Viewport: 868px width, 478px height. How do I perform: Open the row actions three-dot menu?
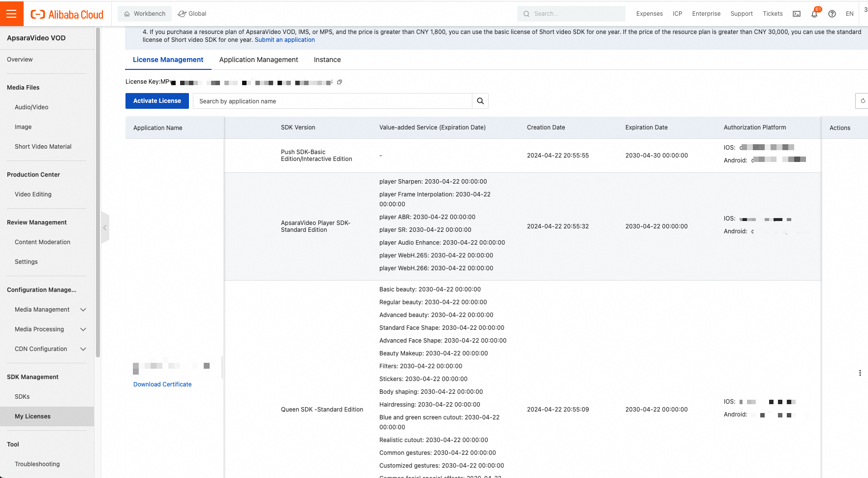click(x=860, y=373)
